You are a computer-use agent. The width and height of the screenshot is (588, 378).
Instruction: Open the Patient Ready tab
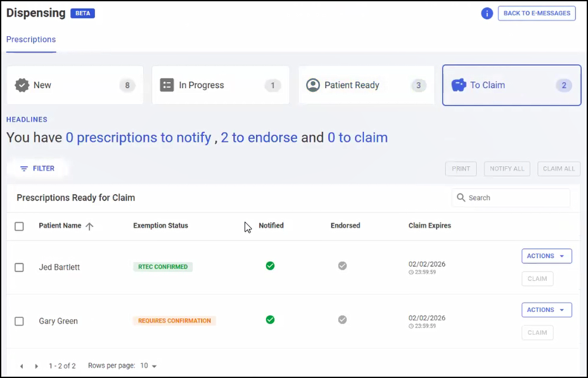coord(366,85)
